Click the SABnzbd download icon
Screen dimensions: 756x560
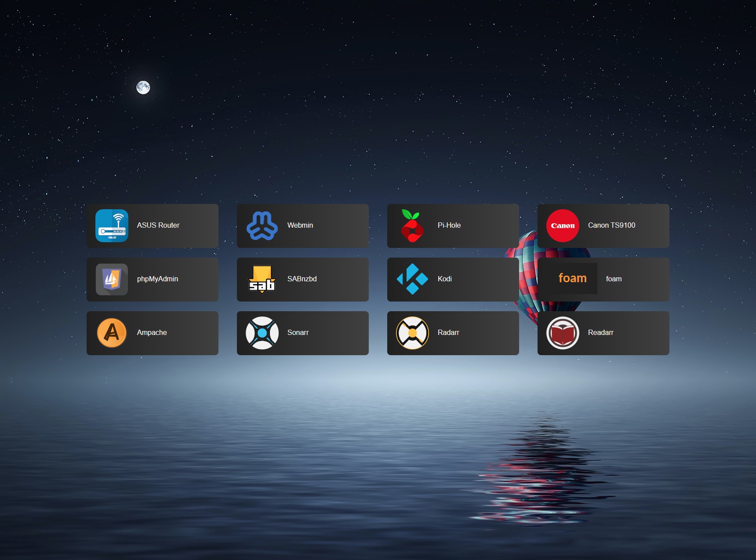click(262, 279)
